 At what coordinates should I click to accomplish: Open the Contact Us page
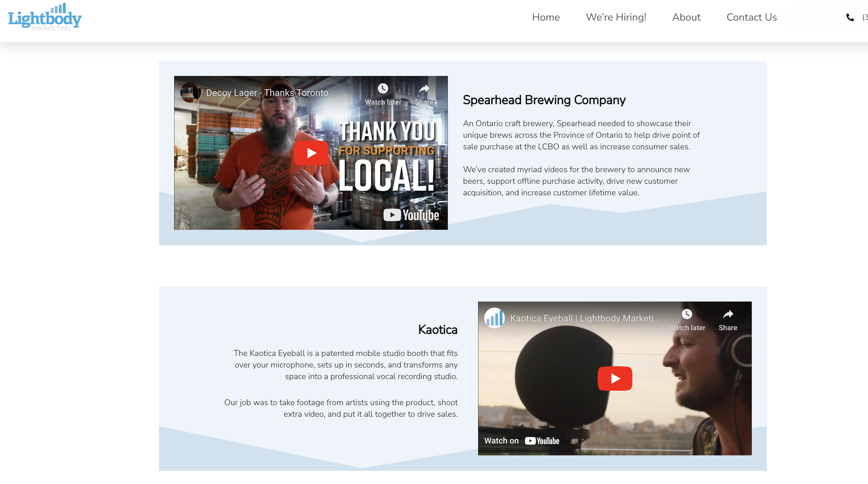tap(751, 17)
